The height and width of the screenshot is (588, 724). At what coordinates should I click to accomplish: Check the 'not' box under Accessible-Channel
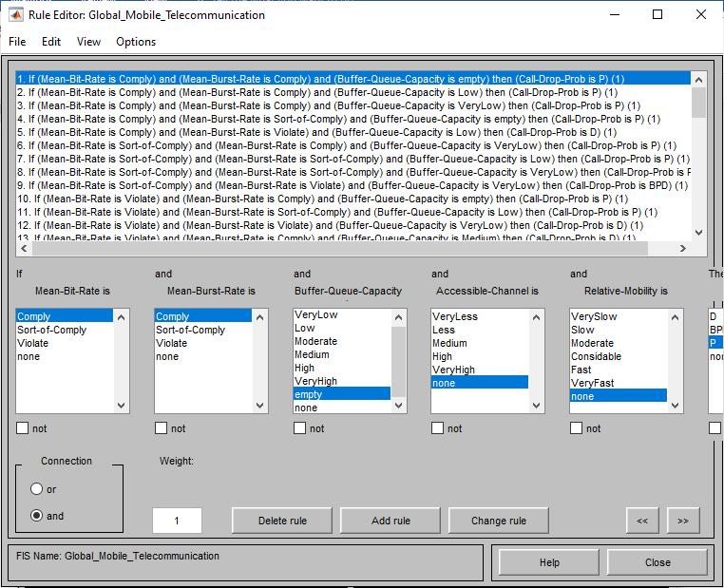tap(437, 427)
